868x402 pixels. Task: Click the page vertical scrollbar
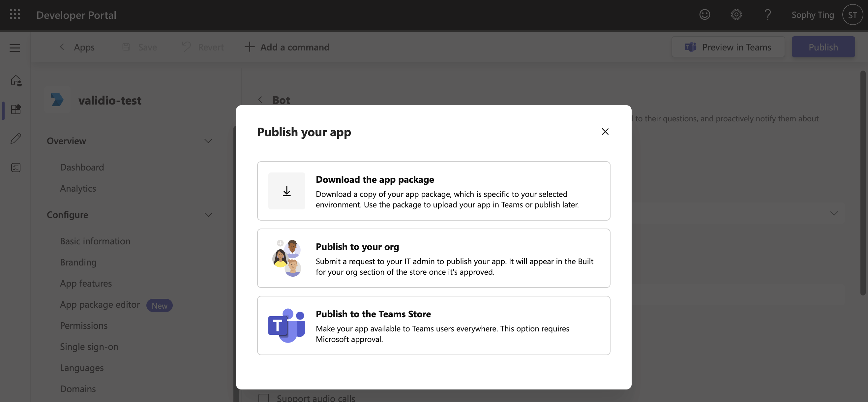[863, 183]
